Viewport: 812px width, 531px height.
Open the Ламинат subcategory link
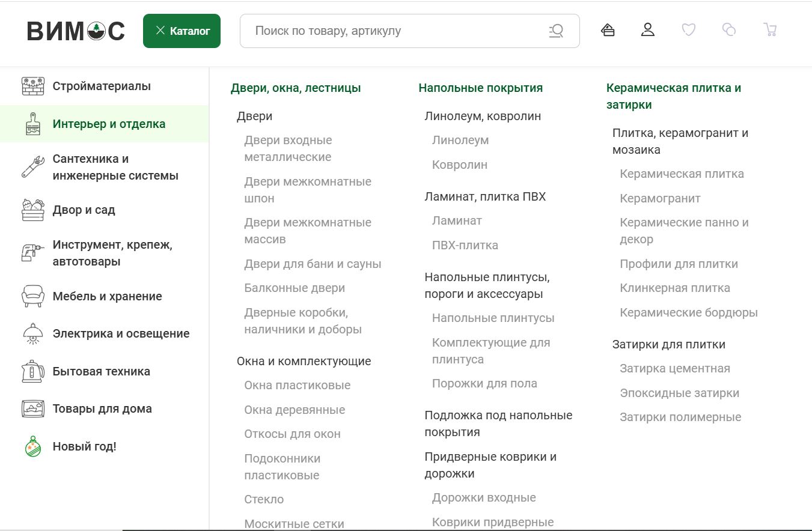457,221
